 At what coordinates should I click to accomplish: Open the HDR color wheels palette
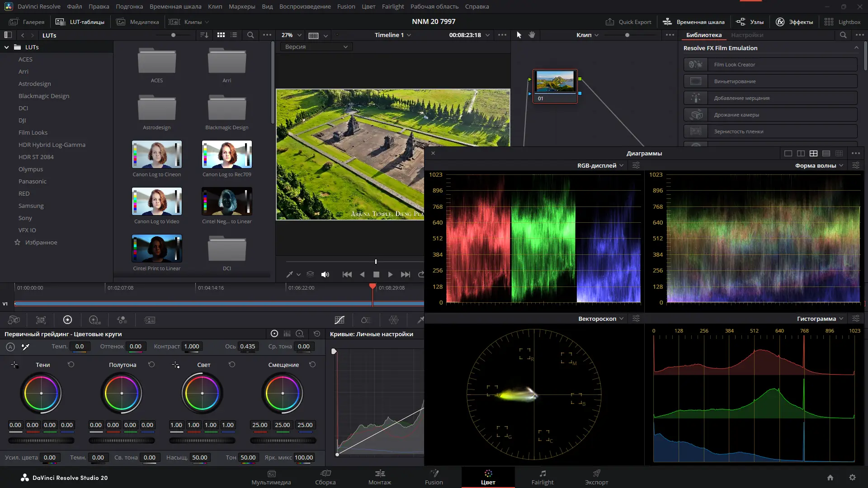click(94, 320)
